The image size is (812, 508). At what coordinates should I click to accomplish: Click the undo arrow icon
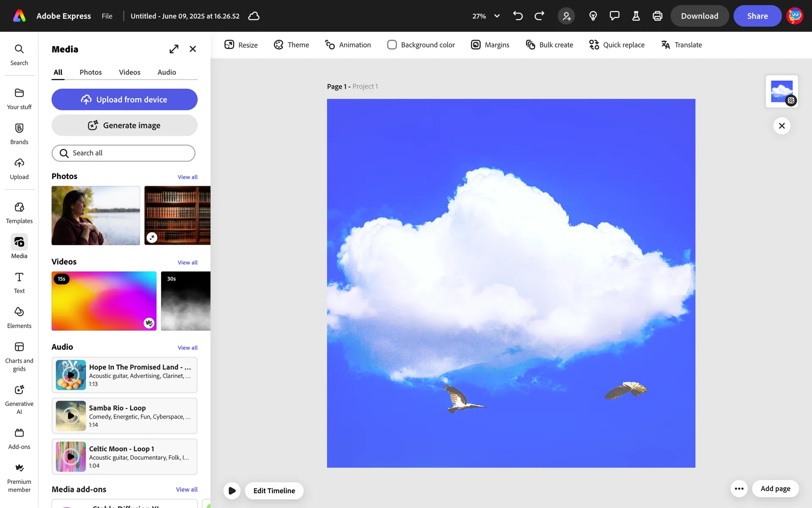(518, 16)
